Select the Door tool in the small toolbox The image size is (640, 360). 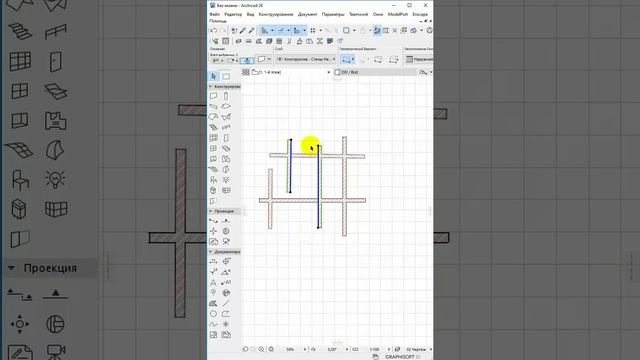(x=226, y=138)
